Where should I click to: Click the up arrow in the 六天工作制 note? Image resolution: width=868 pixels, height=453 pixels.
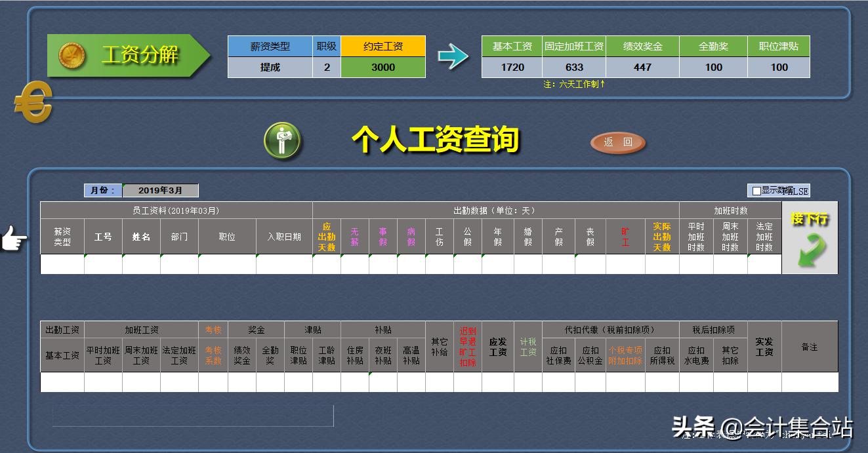tap(603, 84)
